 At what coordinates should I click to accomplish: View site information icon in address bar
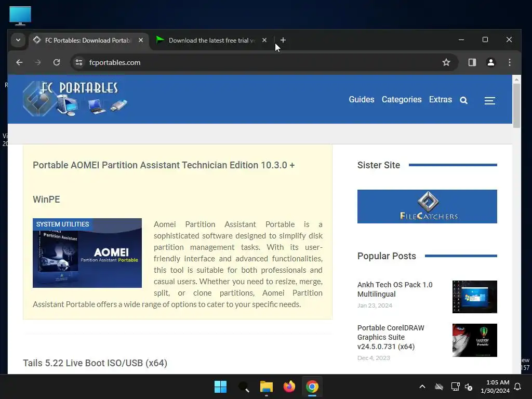(x=79, y=62)
